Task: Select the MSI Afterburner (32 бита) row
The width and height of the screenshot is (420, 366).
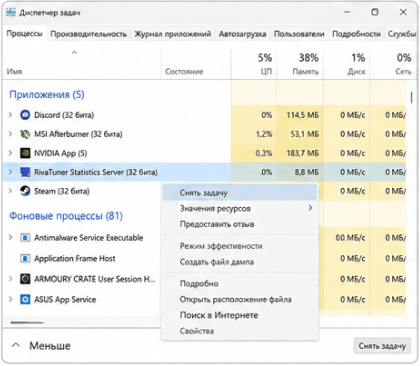Action: pyautogui.click(x=204, y=134)
